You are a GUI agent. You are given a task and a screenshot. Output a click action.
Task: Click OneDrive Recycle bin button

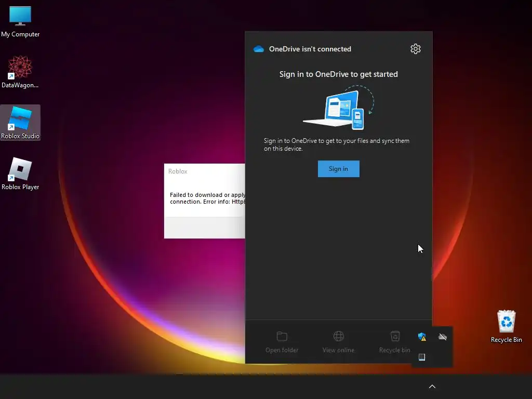coord(395,342)
